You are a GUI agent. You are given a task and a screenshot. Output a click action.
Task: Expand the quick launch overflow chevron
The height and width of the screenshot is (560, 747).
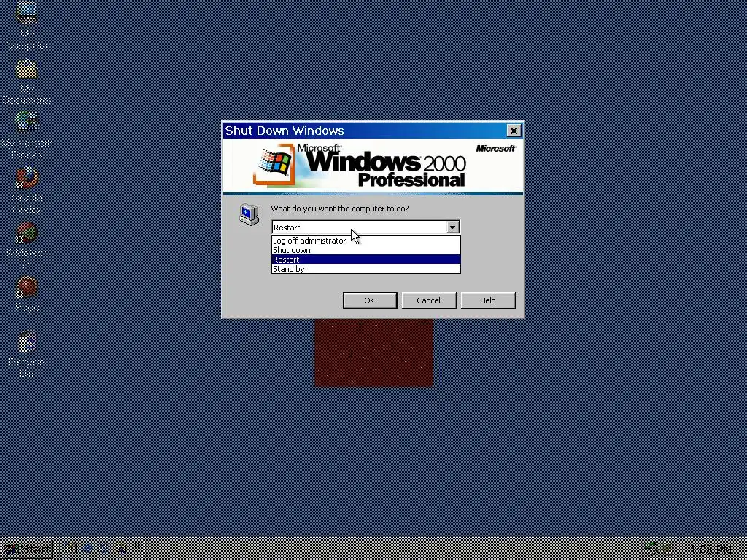[137, 545]
